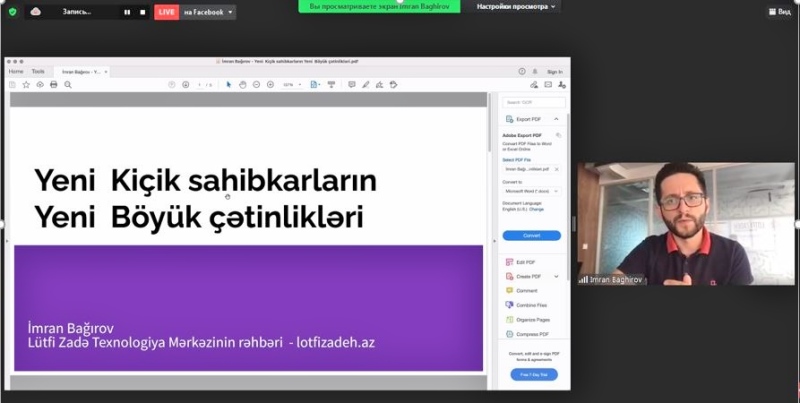Expand the Create PDF chevron
Image resolution: width=800 pixels, height=403 pixels.
(x=557, y=276)
